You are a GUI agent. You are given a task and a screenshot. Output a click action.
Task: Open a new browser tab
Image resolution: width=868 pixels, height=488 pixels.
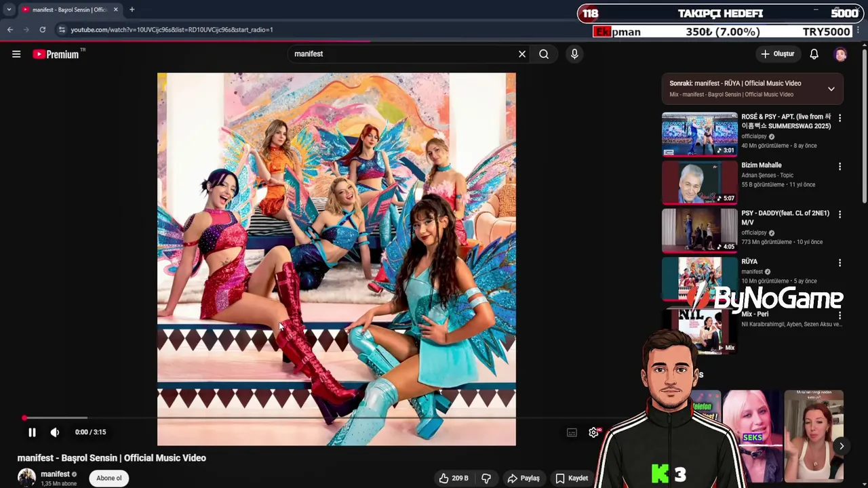click(132, 9)
